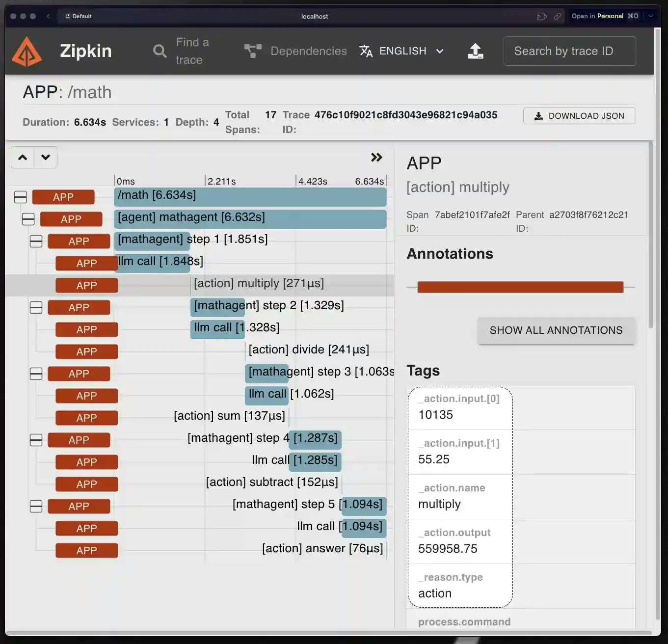668x644 pixels.
Task: Focus the Search by trace ID field
Action: click(569, 51)
